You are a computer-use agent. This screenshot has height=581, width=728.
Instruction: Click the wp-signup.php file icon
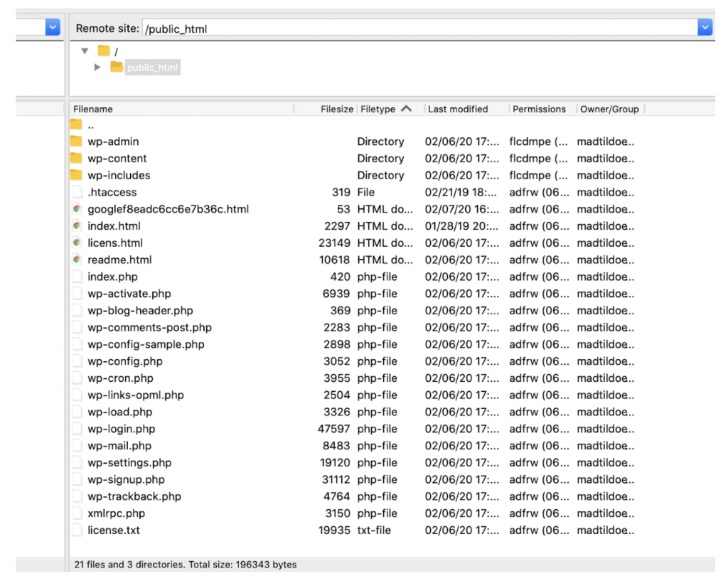click(77, 479)
